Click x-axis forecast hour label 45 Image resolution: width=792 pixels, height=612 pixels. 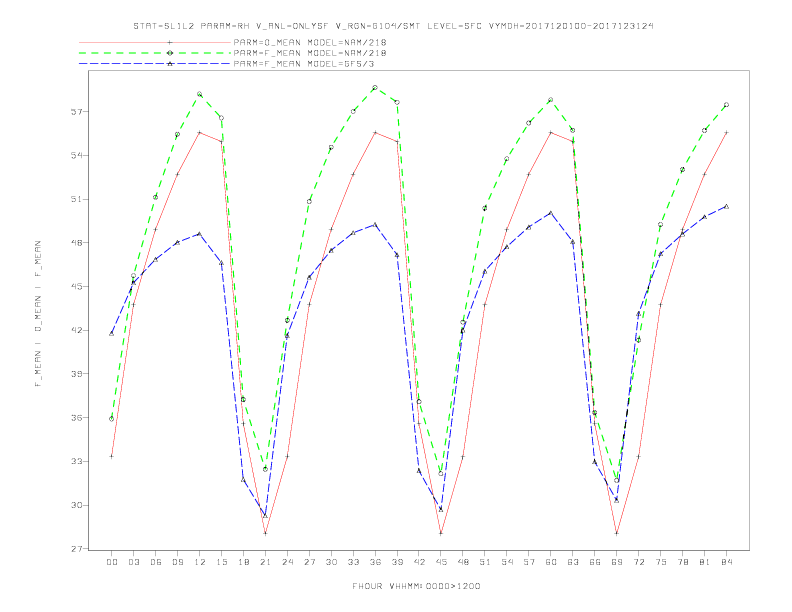[441, 562]
